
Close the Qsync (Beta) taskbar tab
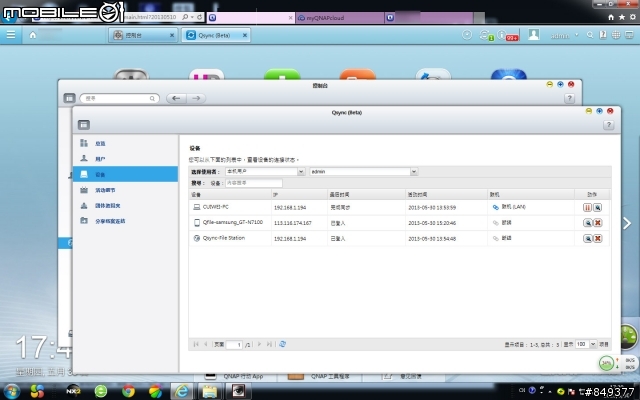[245, 36]
